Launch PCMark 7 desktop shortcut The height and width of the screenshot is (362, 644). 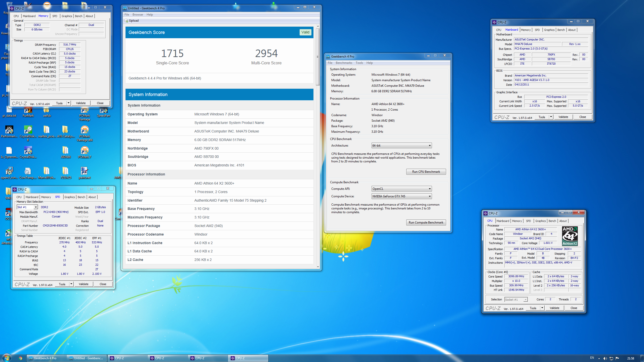[x=85, y=152]
